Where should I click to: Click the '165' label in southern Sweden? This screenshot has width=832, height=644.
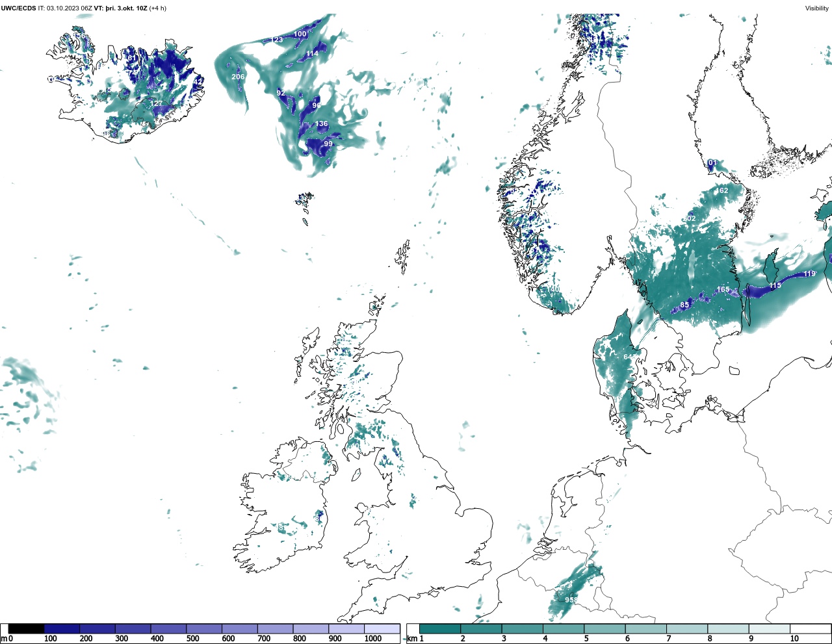pos(723,290)
